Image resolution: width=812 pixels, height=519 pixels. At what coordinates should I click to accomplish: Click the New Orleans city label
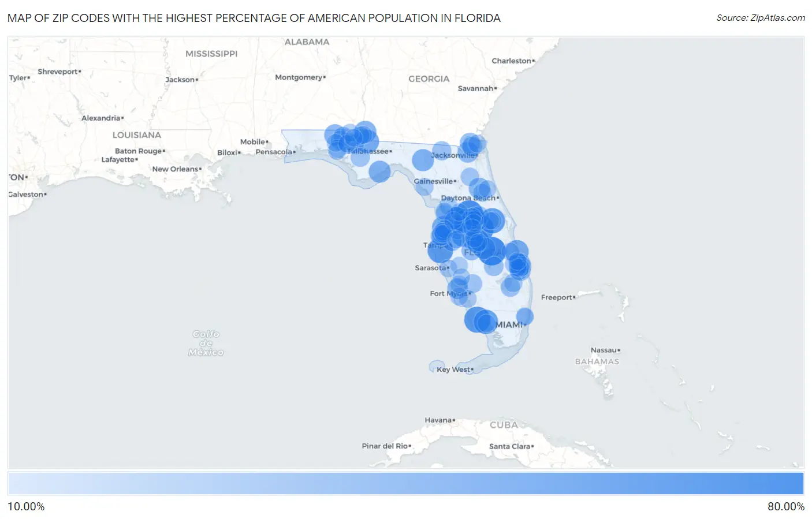click(x=175, y=169)
